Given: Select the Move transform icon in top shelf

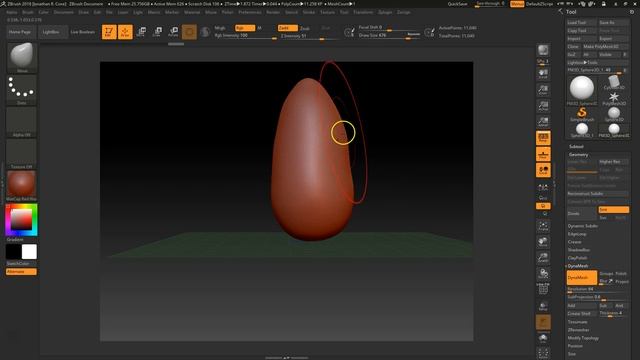Looking at the screenshot, I should [141, 31].
